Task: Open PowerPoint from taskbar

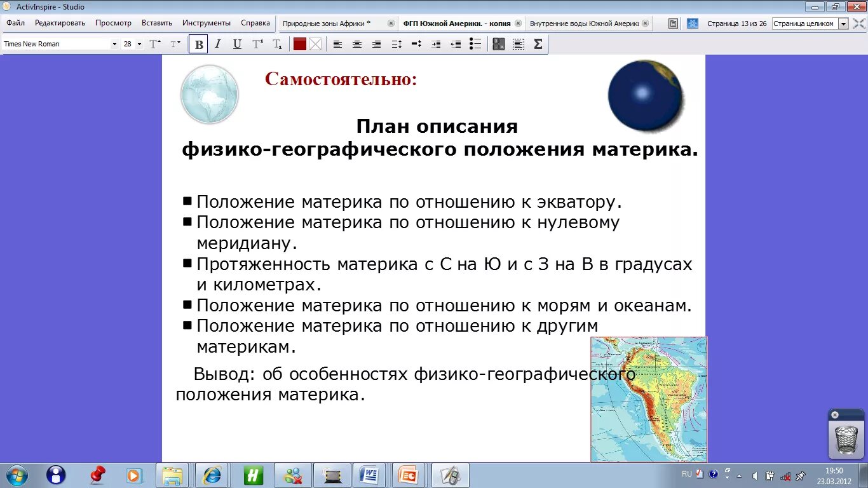Action: pos(407,475)
